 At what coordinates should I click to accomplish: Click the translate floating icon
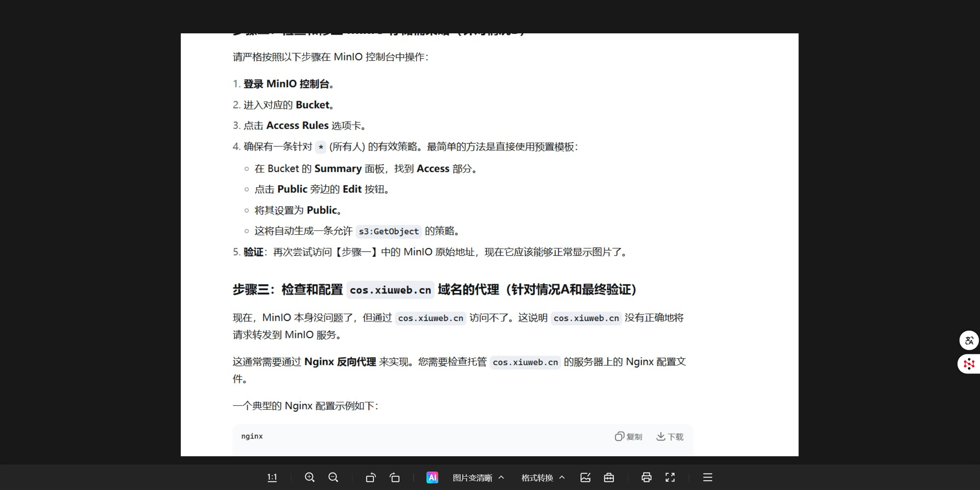click(969, 341)
